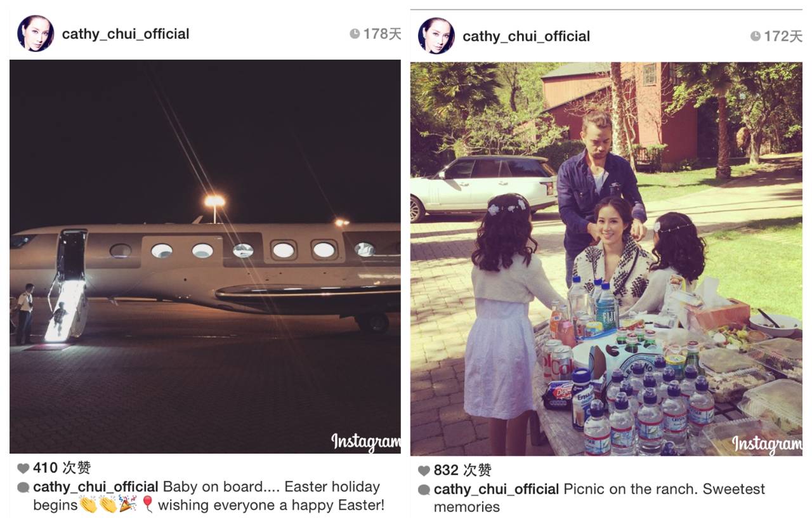Open username link in Easter caption
Viewport: 812px width, 526px height.
click(96, 487)
